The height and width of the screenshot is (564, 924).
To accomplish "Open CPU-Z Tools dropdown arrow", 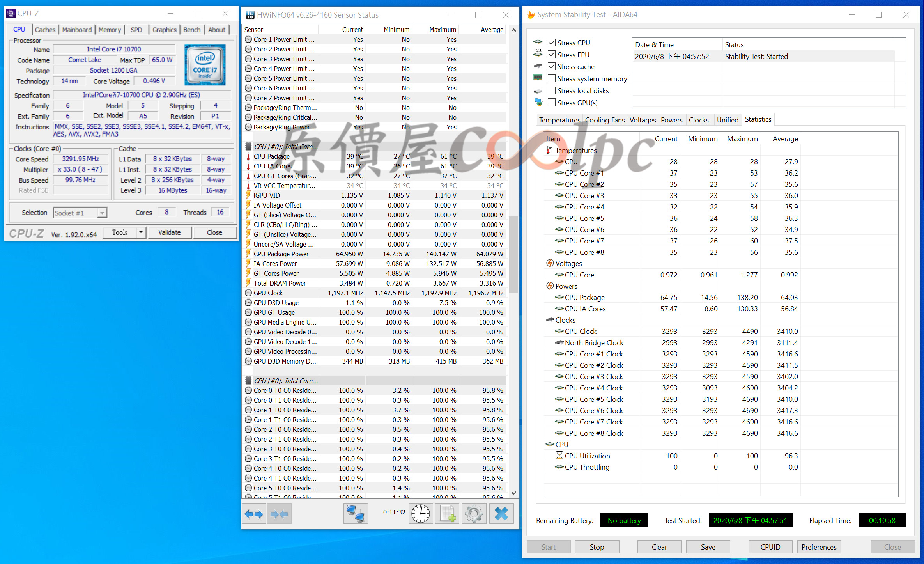I will point(141,232).
